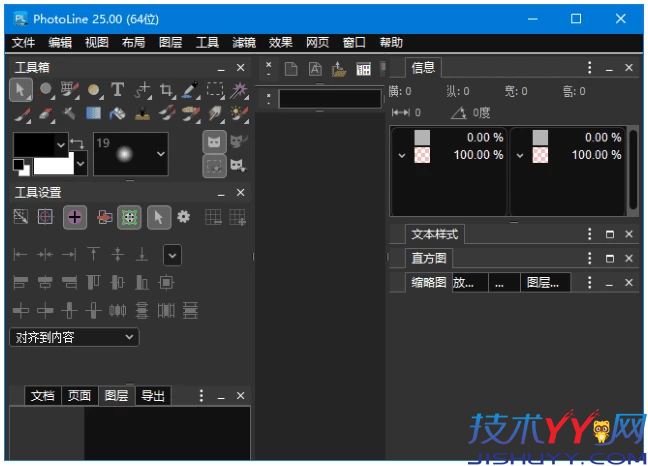Image resolution: width=648 pixels, height=466 pixels.
Task: Select the Dodge and Burn sun-brush tool
Action: (x=240, y=114)
